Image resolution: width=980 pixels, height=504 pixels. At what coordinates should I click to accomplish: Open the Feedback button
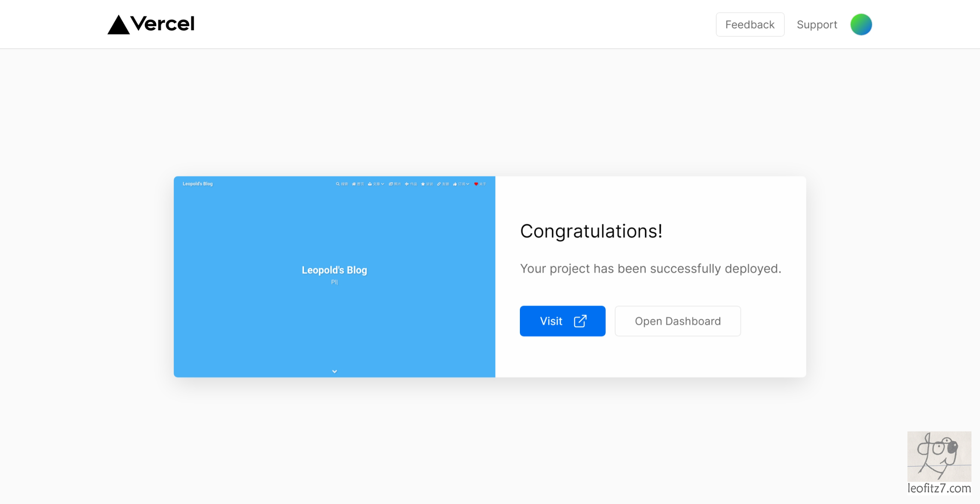[750, 24]
